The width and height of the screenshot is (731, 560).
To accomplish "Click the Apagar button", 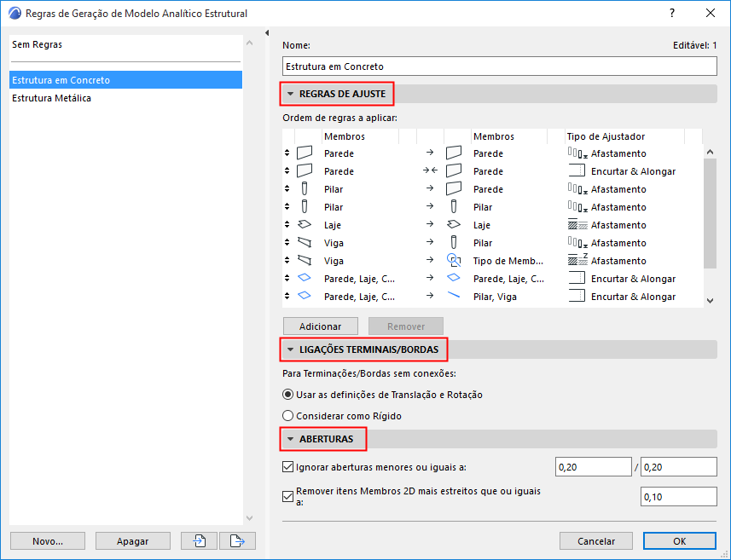I will click(133, 541).
